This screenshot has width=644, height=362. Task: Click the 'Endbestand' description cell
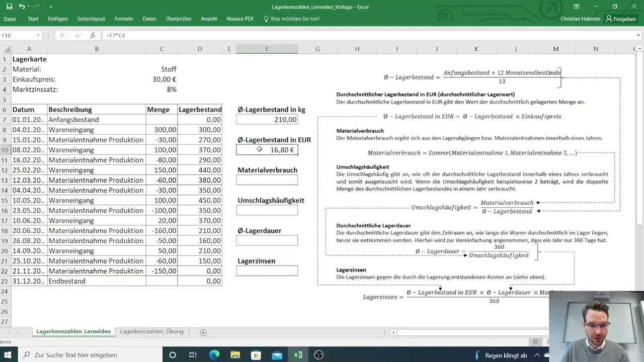coord(97,281)
